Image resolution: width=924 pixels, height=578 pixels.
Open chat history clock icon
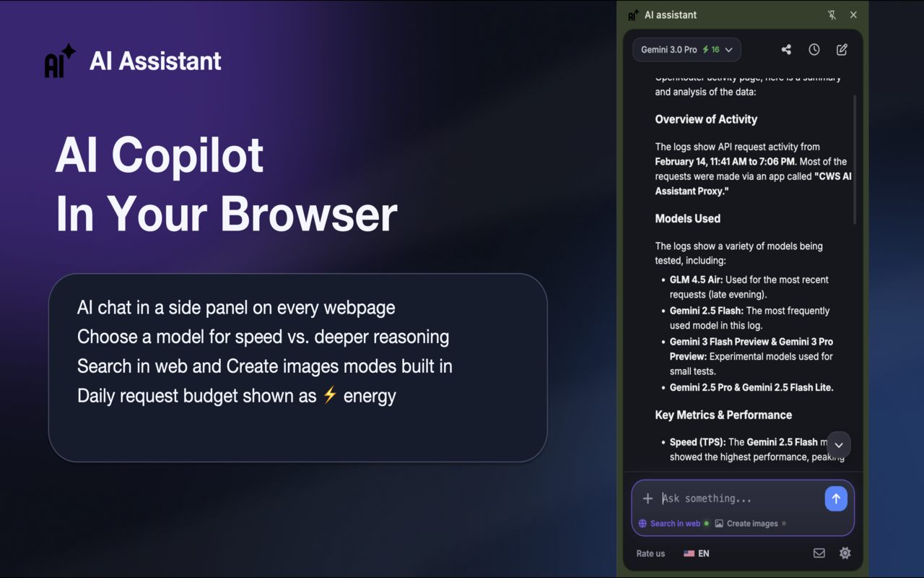814,50
